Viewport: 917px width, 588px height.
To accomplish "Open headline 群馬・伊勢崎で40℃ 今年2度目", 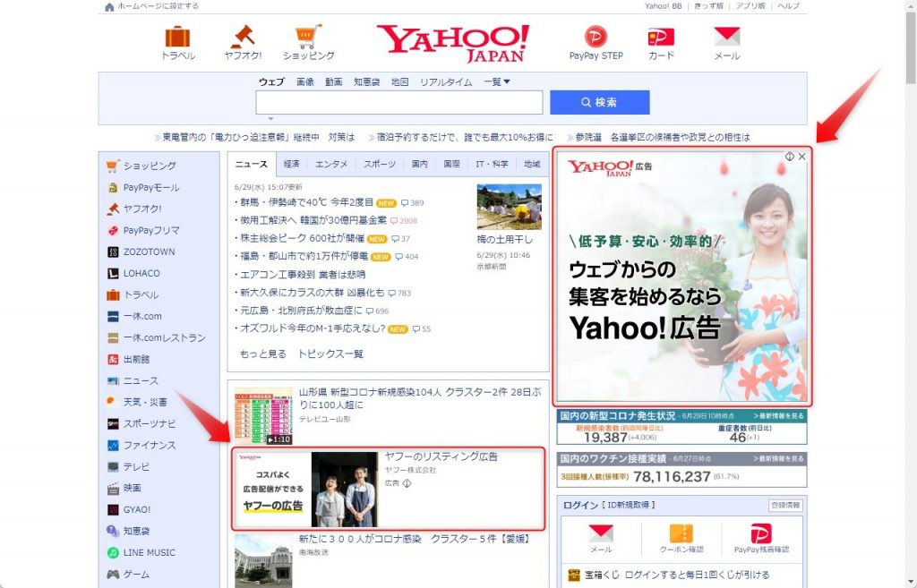I will point(306,202).
